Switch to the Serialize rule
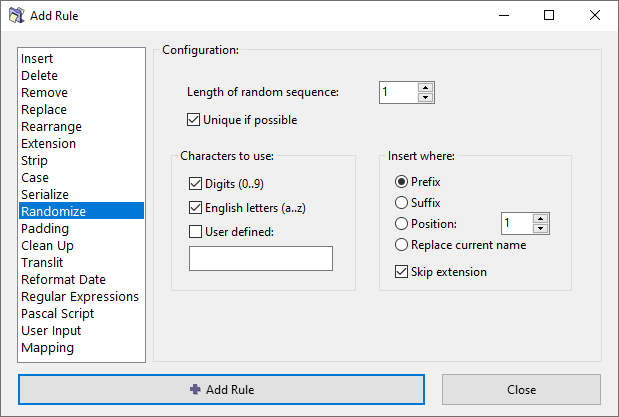The height and width of the screenshot is (417, 619). coord(45,195)
